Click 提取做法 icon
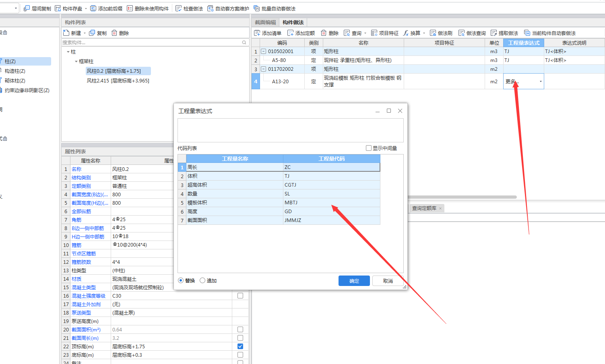This screenshot has width=605, height=364. (494, 33)
